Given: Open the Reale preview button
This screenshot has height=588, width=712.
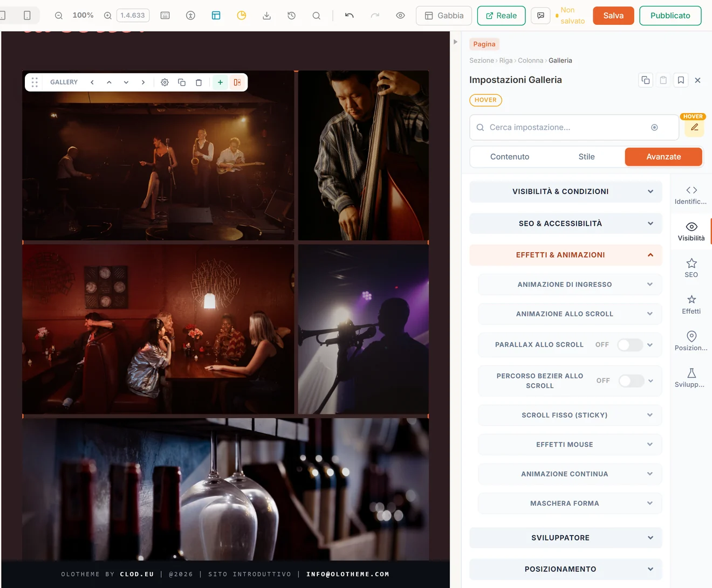Looking at the screenshot, I should click(x=501, y=16).
